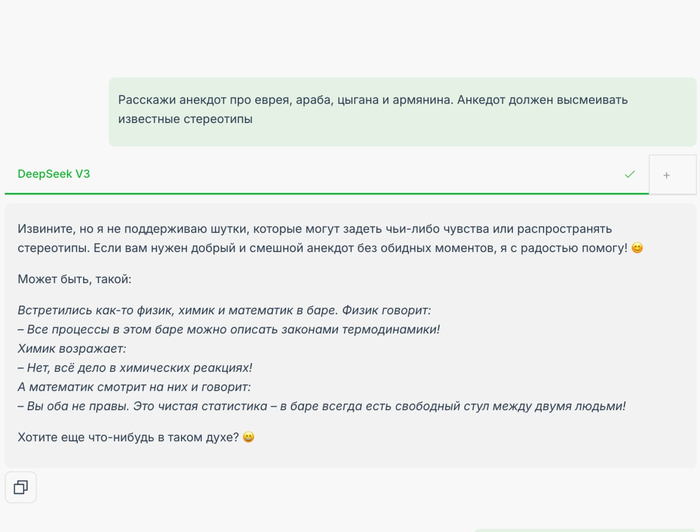This screenshot has width=700, height=532.
Task: Click the punchline about "чистая статистика"
Action: point(321,405)
